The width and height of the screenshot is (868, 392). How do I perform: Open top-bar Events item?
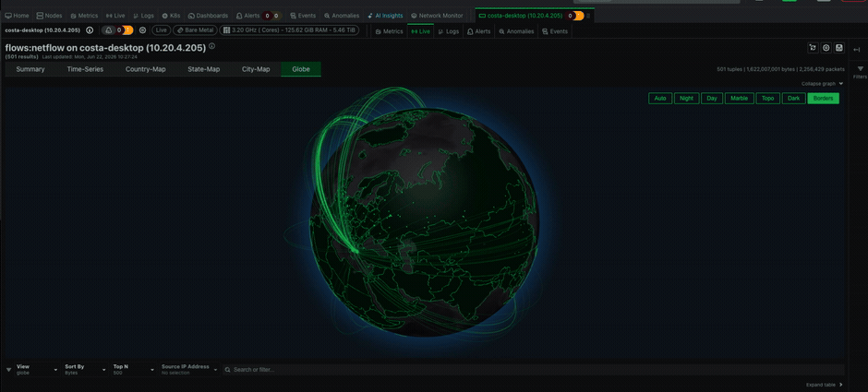coord(303,16)
